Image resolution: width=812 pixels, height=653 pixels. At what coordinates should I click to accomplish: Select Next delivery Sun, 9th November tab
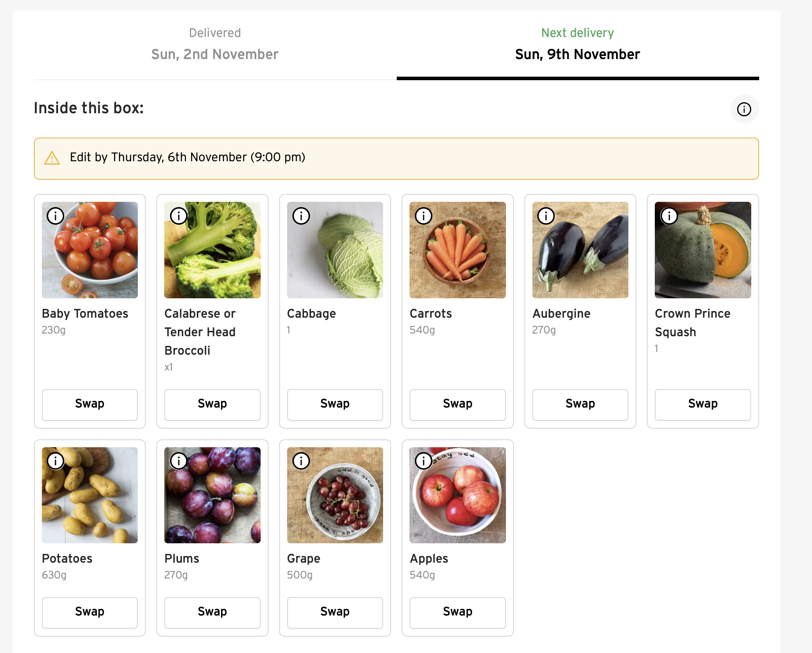577,45
